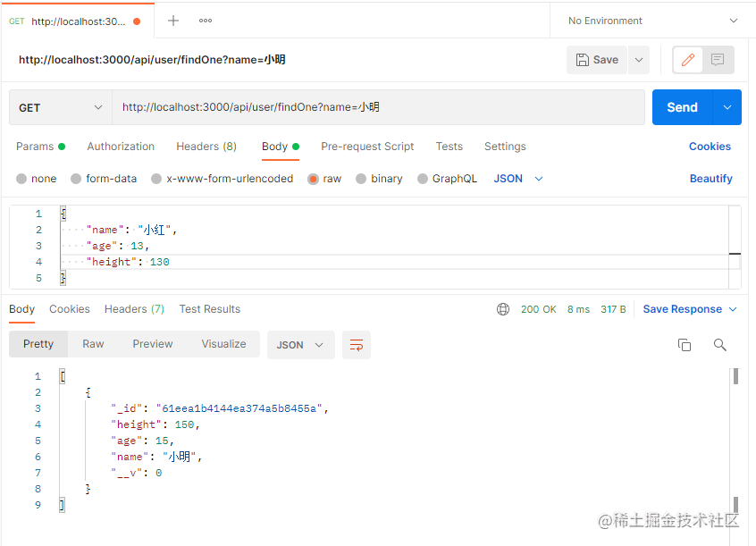Select the raw body type
The image size is (756, 546).
(x=324, y=179)
